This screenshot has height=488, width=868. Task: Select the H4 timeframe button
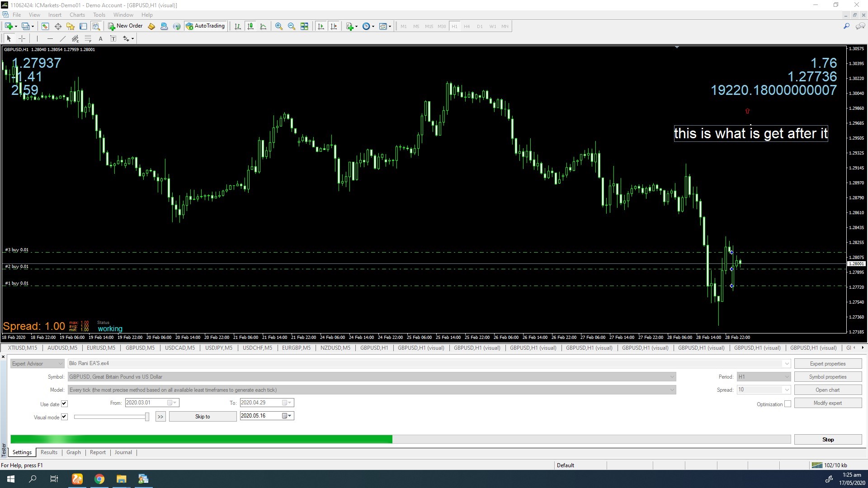(x=467, y=26)
